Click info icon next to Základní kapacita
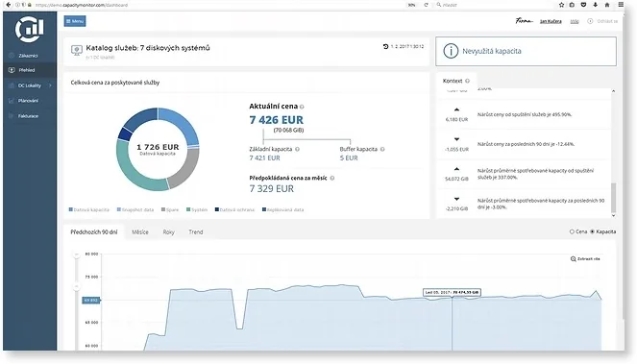The width and height of the screenshot is (637, 364). pyautogui.click(x=298, y=149)
